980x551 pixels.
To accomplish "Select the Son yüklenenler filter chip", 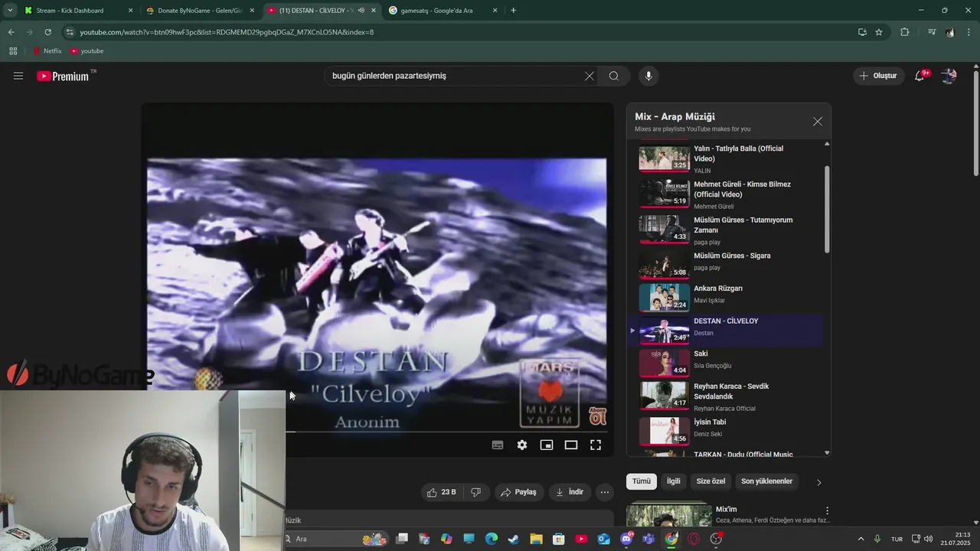I will [x=767, y=481].
